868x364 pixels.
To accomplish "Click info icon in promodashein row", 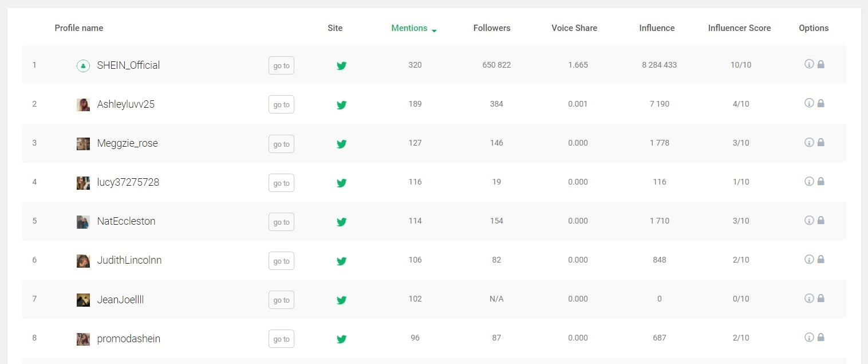I will coord(809,337).
